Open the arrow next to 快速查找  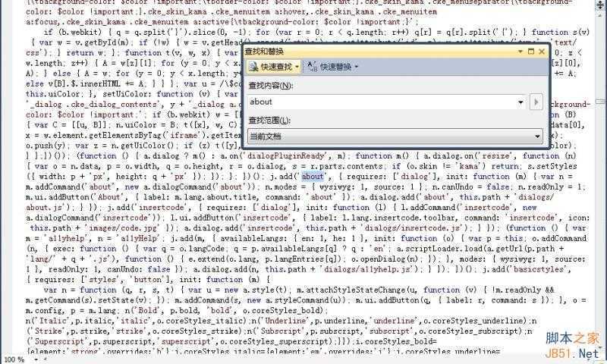tap(297, 67)
